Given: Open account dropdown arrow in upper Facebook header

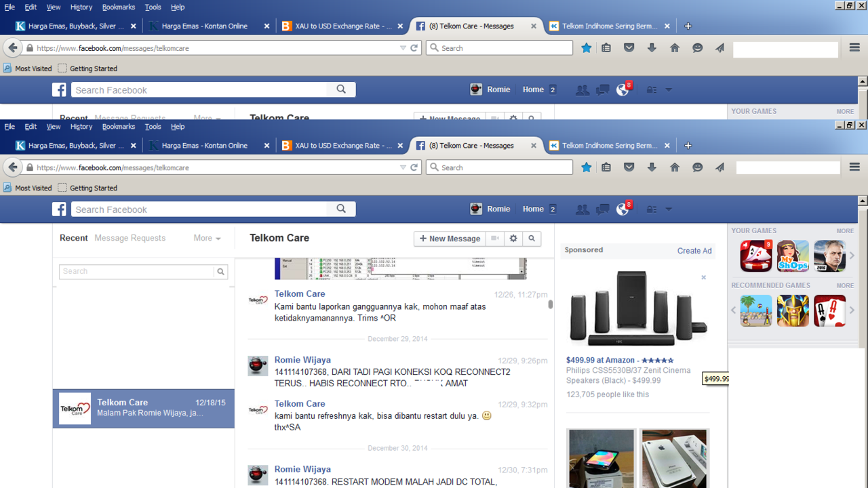Looking at the screenshot, I should [x=669, y=90].
